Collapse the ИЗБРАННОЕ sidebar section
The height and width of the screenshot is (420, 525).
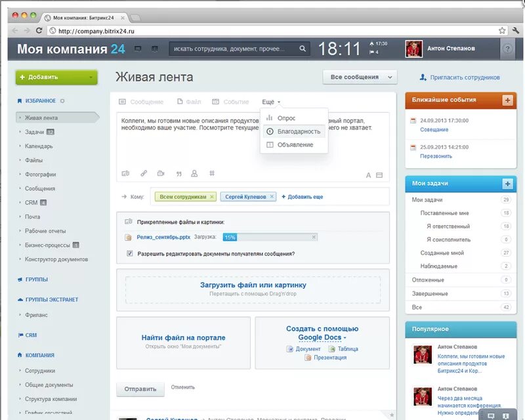coord(41,101)
